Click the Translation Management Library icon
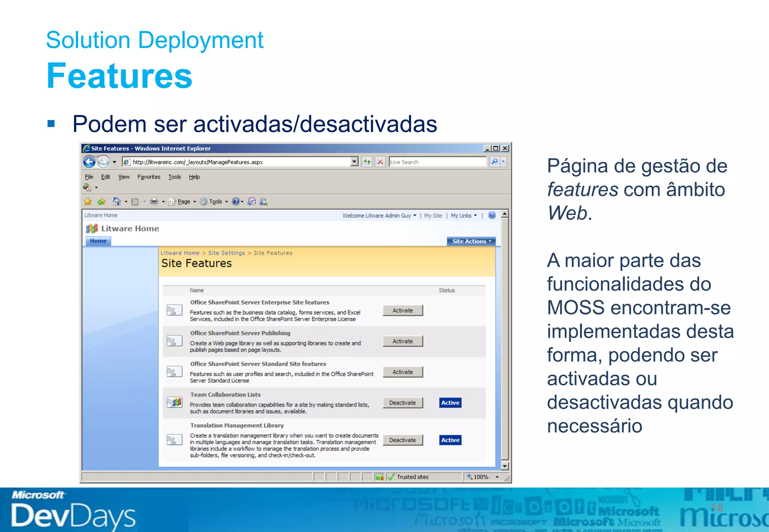The width and height of the screenshot is (769, 532). [x=175, y=440]
